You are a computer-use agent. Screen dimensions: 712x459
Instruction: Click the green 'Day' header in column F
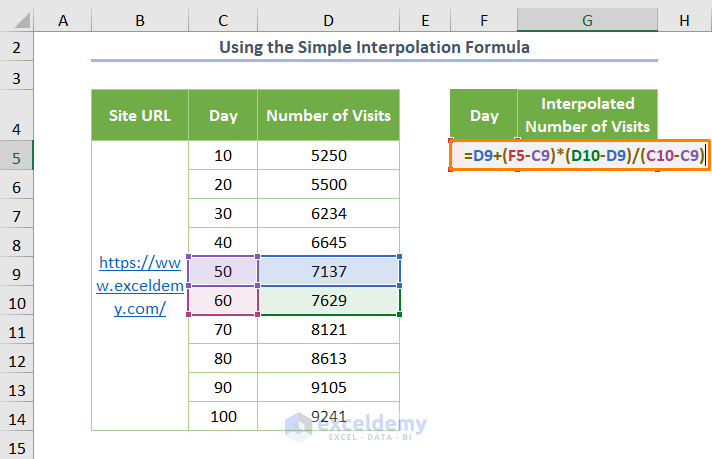click(484, 115)
